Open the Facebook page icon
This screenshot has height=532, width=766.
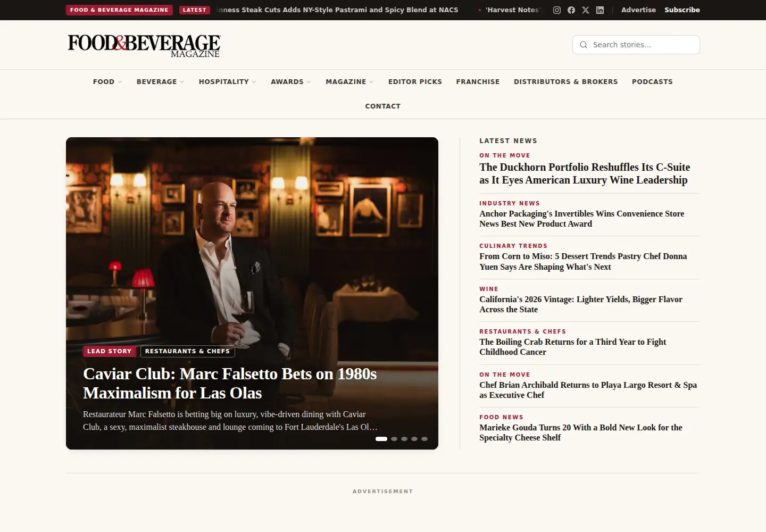tap(571, 10)
